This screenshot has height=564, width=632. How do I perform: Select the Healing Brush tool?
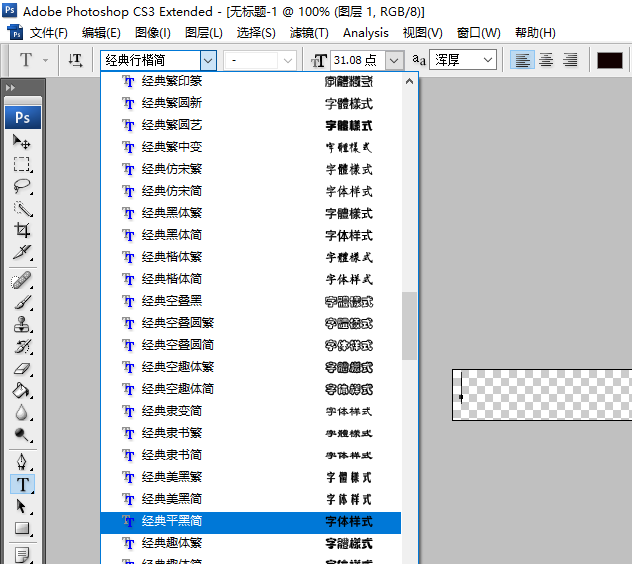point(22,280)
